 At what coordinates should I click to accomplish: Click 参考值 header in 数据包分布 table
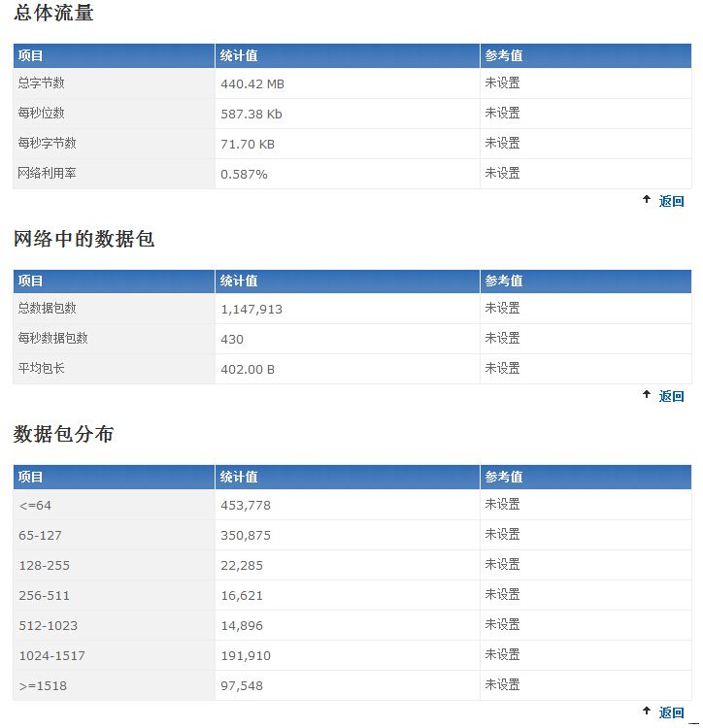click(x=504, y=477)
